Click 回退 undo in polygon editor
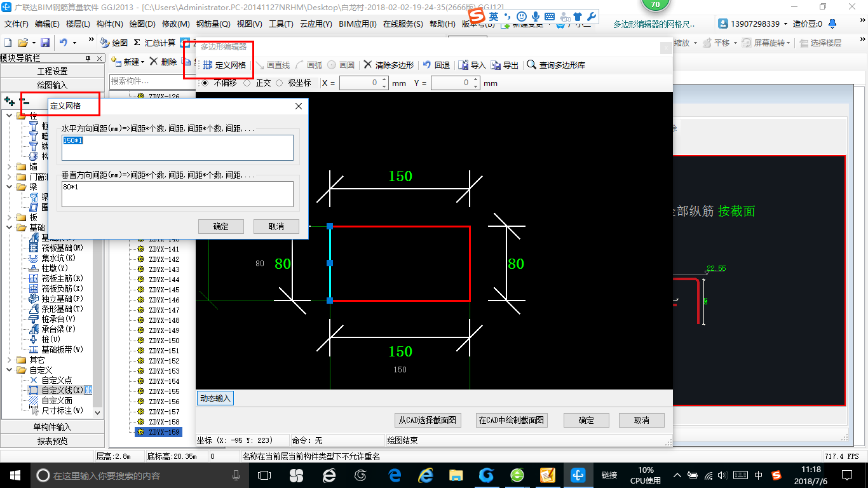Viewport: 868px width, 488px height. pos(437,65)
